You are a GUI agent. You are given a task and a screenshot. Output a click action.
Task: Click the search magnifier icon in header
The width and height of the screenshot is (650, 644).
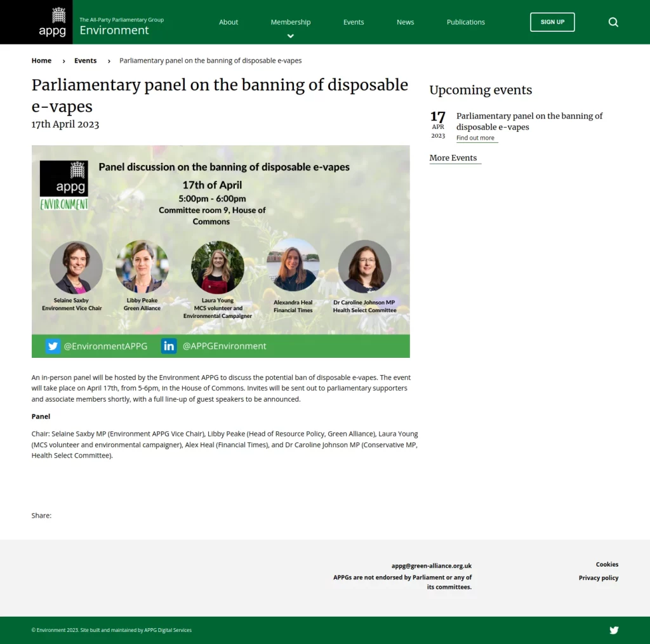click(613, 22)
